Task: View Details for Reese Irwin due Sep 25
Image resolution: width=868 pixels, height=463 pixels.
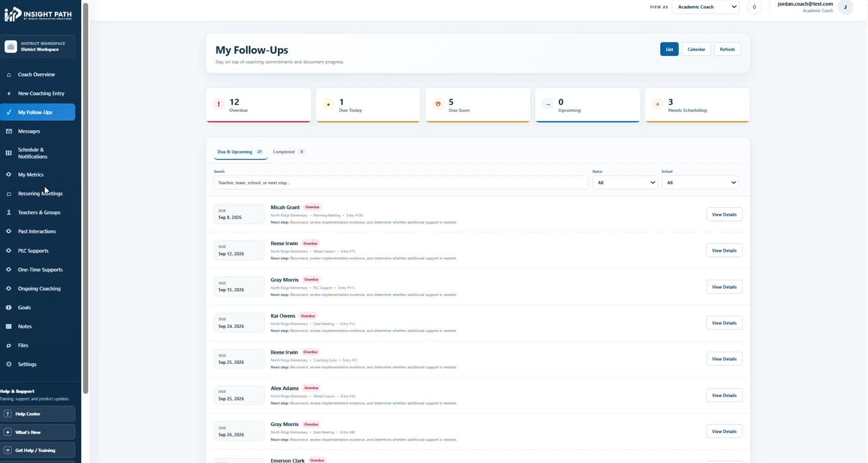Action: tap(724, 359)
